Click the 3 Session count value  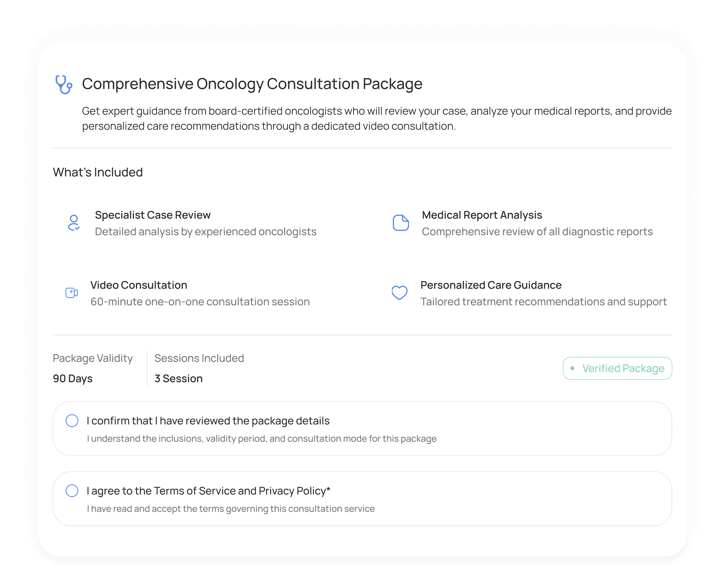click(178, 378)
